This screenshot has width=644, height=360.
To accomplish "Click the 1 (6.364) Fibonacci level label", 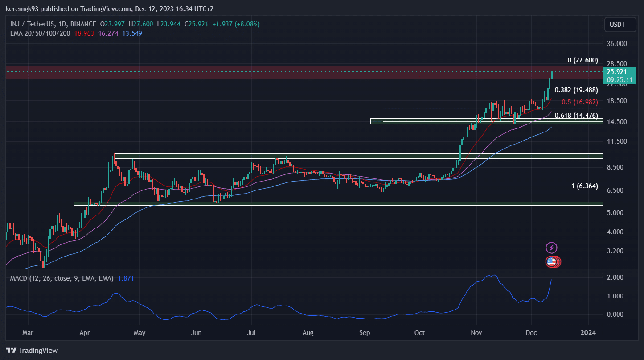I will pos(584,186).
